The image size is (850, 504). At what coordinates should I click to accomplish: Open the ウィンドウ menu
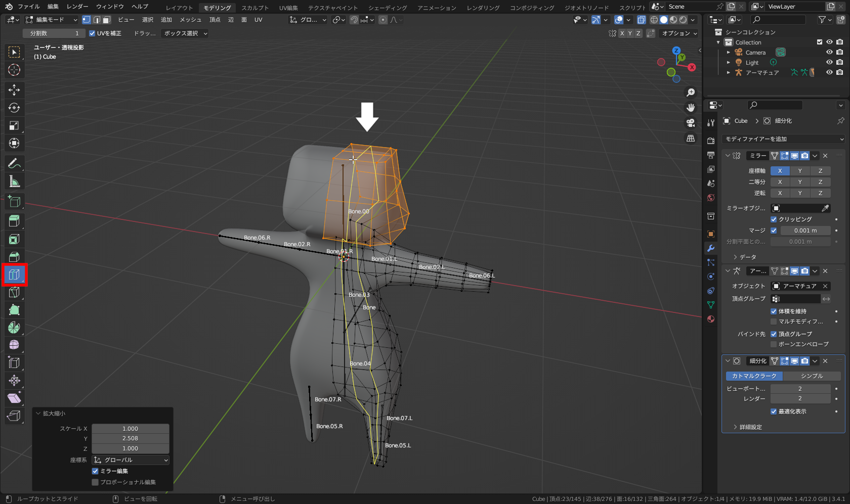pyautogui.click(x=110, y=7)
